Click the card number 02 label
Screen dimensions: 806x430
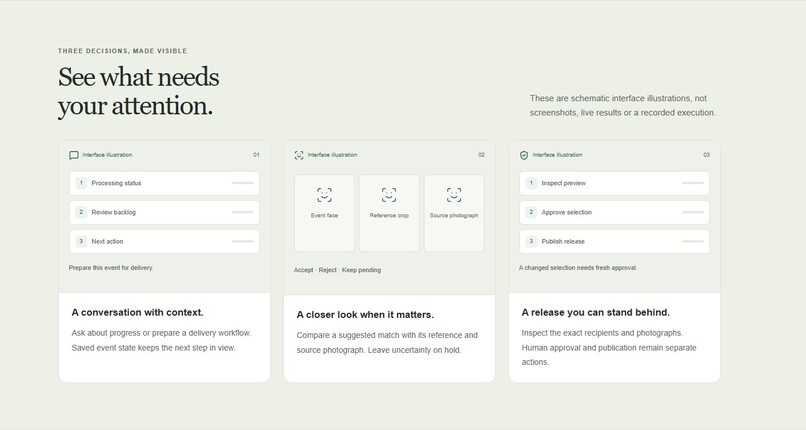[x=481, y=155]
